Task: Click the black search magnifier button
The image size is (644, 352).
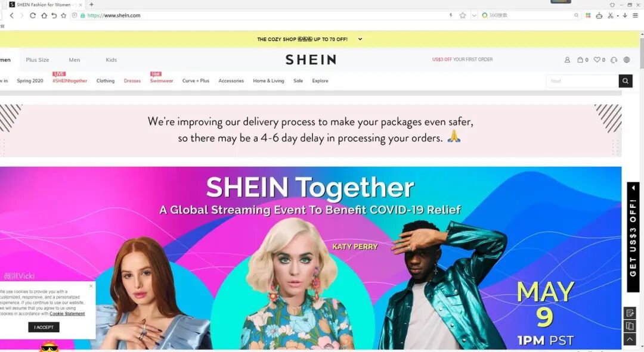Action: click(625, 81)
